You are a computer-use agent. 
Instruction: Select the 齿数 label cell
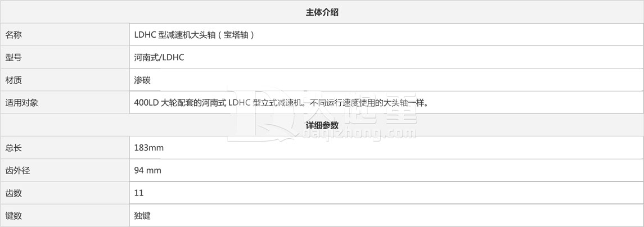(65, 193)
